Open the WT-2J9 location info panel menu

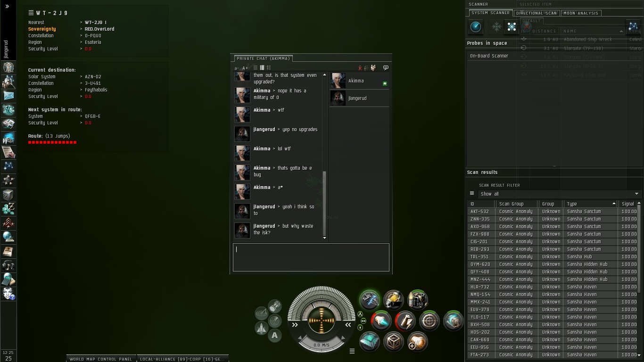coord(31,13)
